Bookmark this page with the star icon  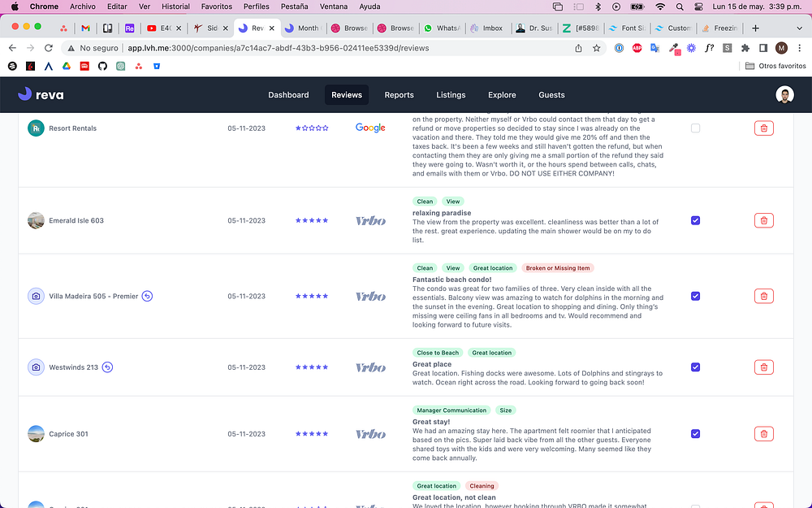coord(597,48)
